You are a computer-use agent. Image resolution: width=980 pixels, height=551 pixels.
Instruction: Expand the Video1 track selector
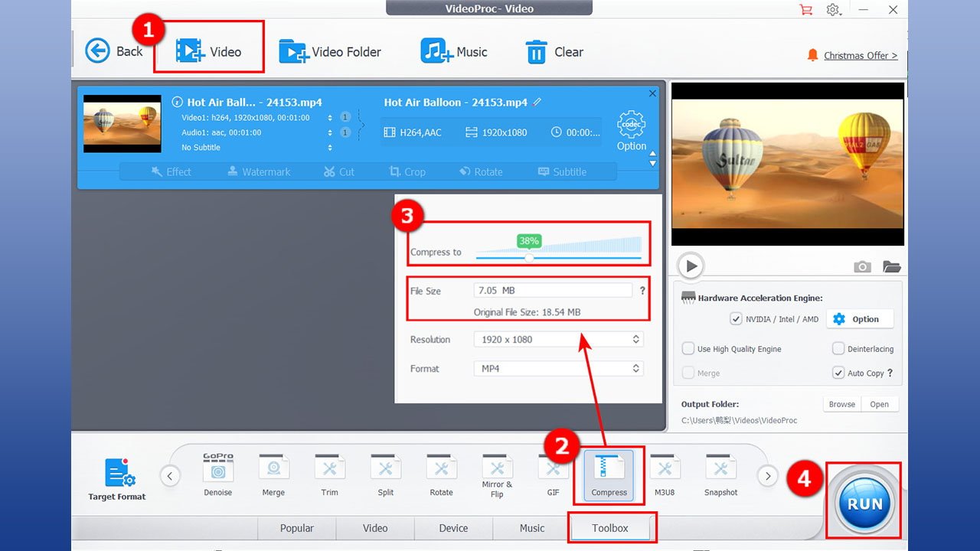(330, 118)
